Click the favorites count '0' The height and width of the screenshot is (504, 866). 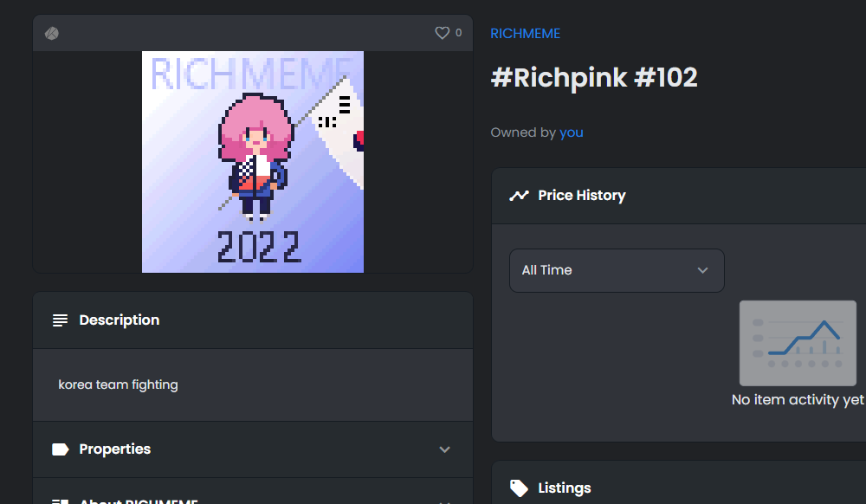coord(458,33)
